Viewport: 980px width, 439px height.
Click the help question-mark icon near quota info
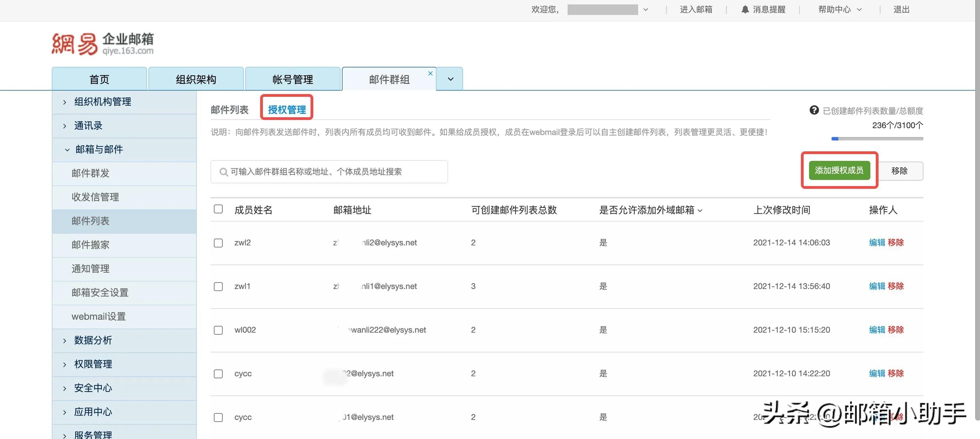[814, 110]
